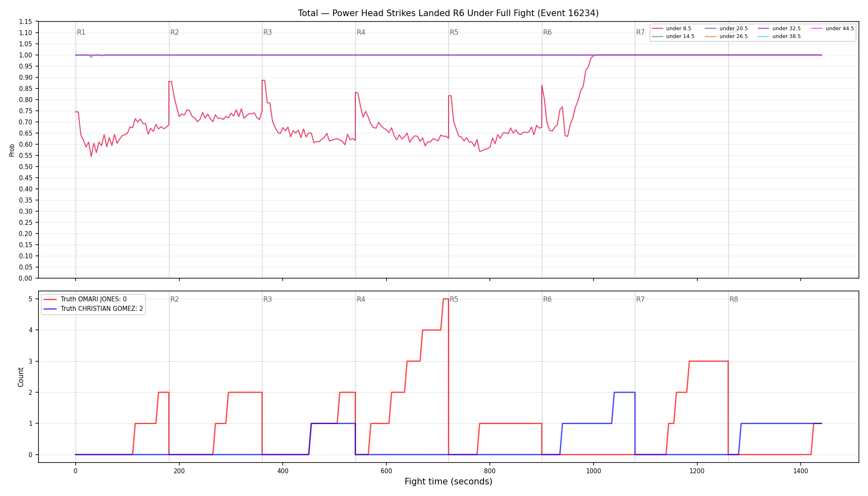The image size is (868, 496).
Task: Click the R3 round marker in bottom chart
Action: point(267,299)
